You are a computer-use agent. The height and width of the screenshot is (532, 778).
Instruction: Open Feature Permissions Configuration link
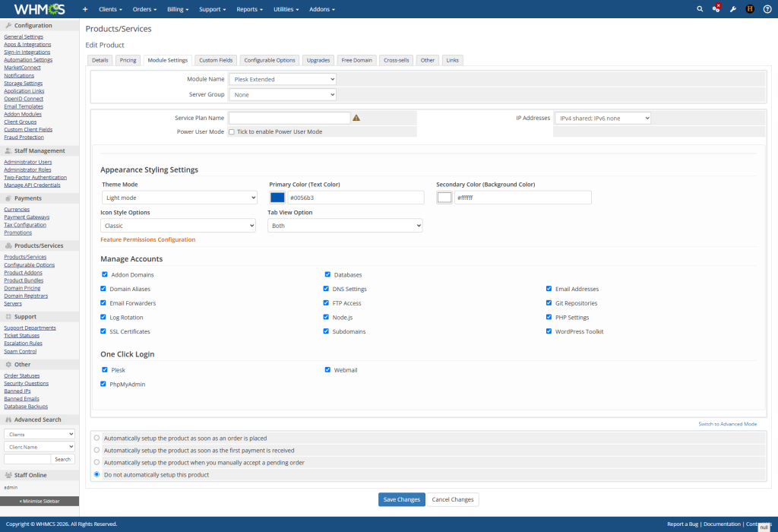pyautogui.click(x=148, y=239)
